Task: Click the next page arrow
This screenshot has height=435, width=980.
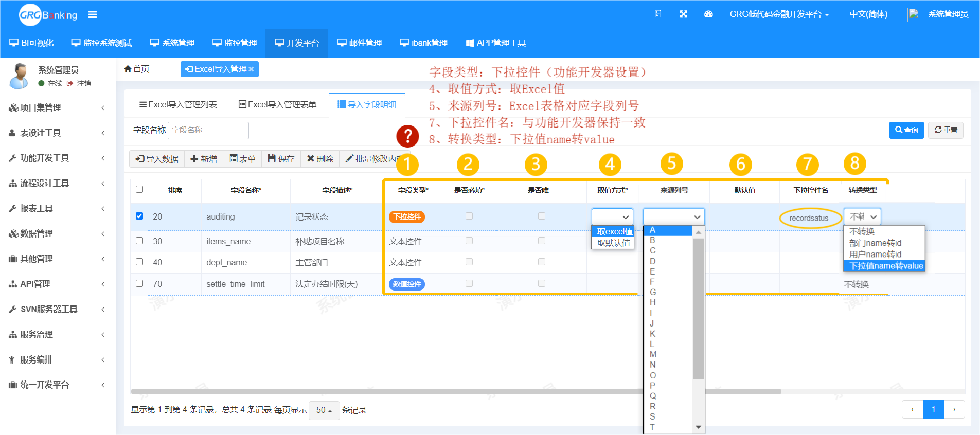Action: [954, 409]
